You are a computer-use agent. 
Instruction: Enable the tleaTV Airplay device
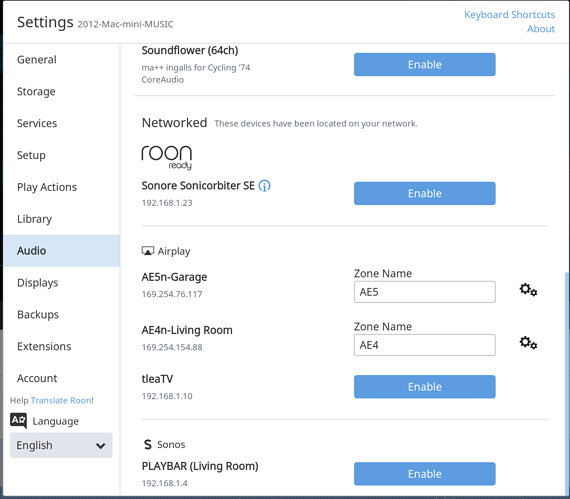coord(425,387)
